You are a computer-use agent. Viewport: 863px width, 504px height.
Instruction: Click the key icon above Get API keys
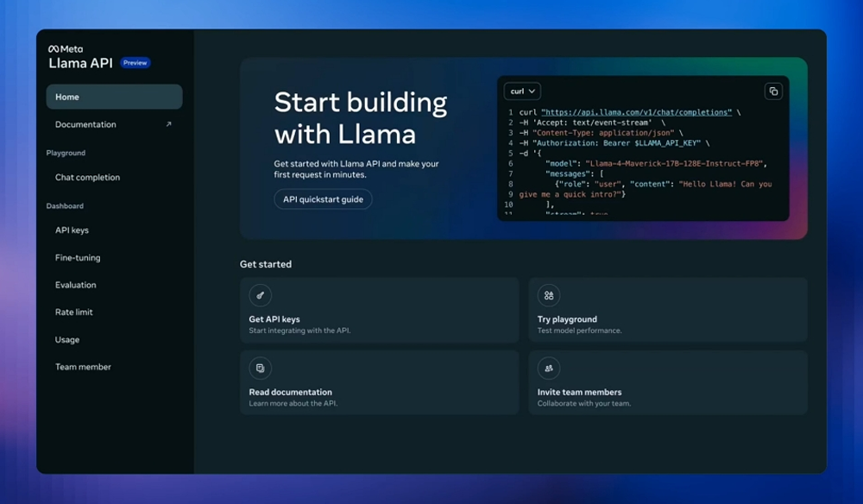[x=260, y=296]
